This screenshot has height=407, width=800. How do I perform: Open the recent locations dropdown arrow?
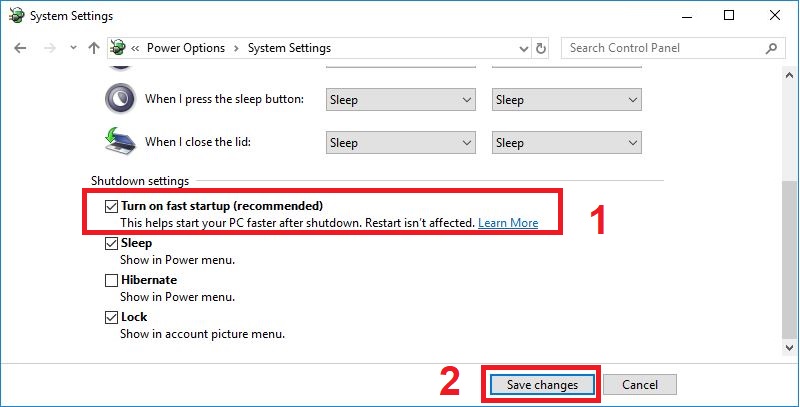click(x=73, y=48)
